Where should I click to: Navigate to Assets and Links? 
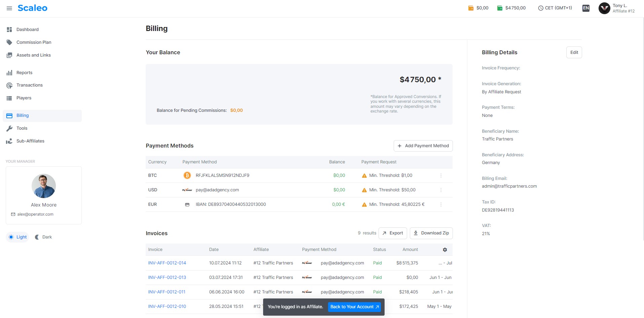pyautogui.click(x=33, y=55)
